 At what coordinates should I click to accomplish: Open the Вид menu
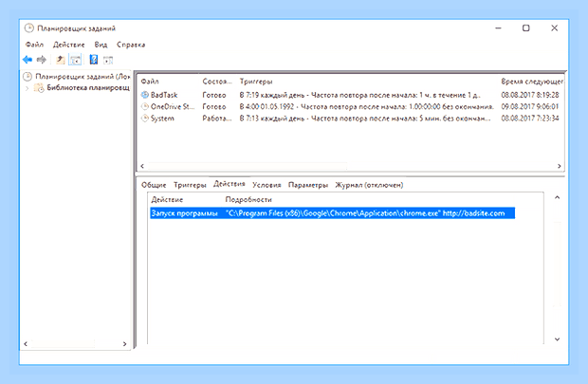coord(101,45)
